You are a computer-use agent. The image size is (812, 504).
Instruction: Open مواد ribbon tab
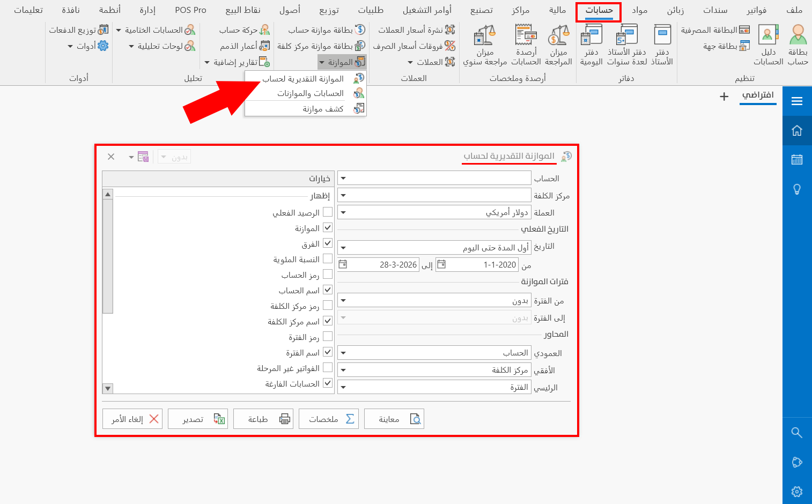coord(639,10)
